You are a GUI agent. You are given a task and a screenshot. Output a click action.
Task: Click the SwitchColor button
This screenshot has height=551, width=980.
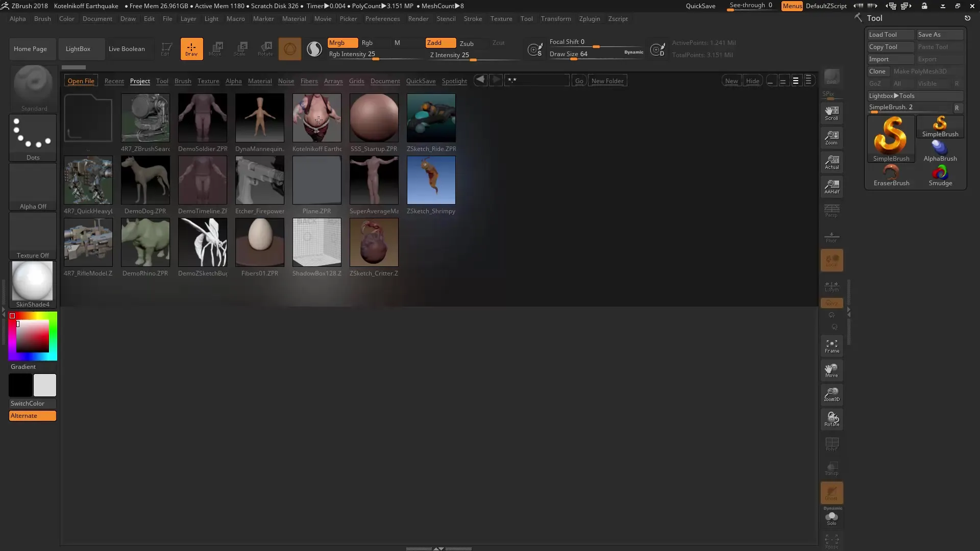pos(33,404)
